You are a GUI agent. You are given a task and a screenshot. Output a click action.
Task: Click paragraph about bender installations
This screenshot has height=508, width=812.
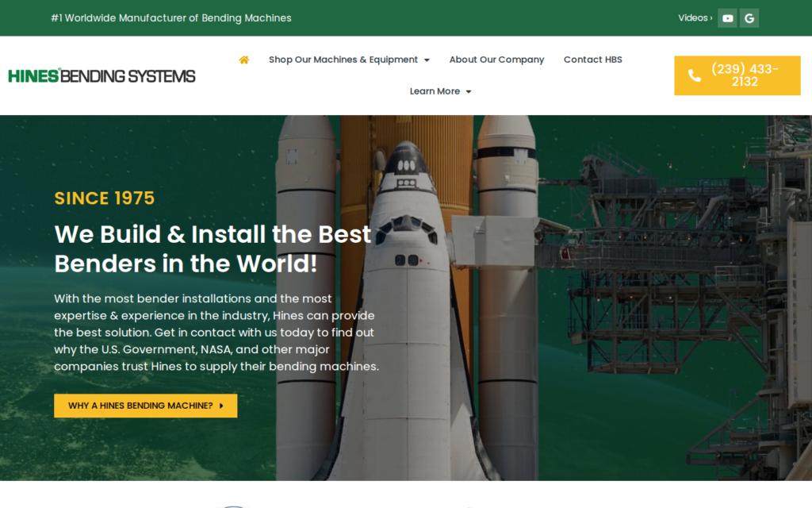pos(216,333)
